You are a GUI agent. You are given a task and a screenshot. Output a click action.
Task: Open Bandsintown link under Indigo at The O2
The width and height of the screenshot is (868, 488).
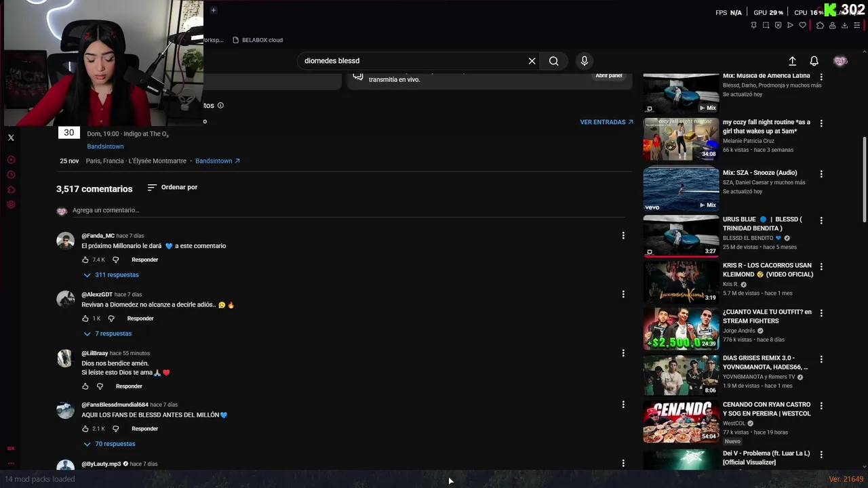(105, 146)
